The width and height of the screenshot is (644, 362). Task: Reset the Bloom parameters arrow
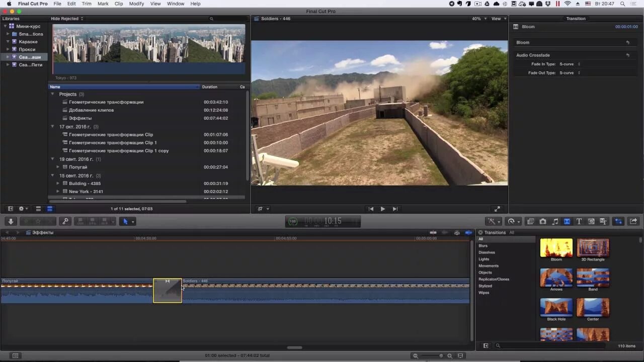coord(628,43)
